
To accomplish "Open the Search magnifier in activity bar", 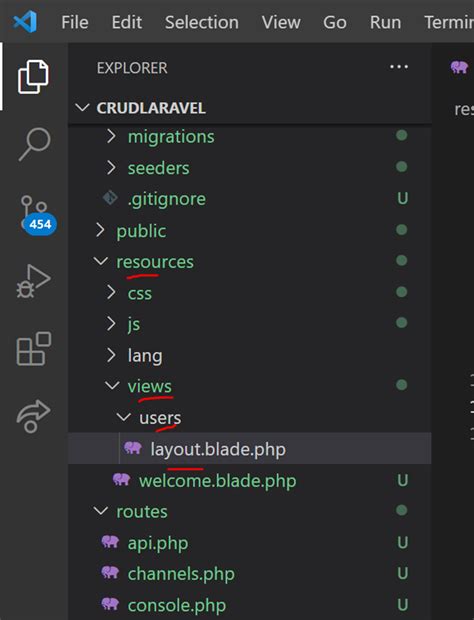I will 34,144.
